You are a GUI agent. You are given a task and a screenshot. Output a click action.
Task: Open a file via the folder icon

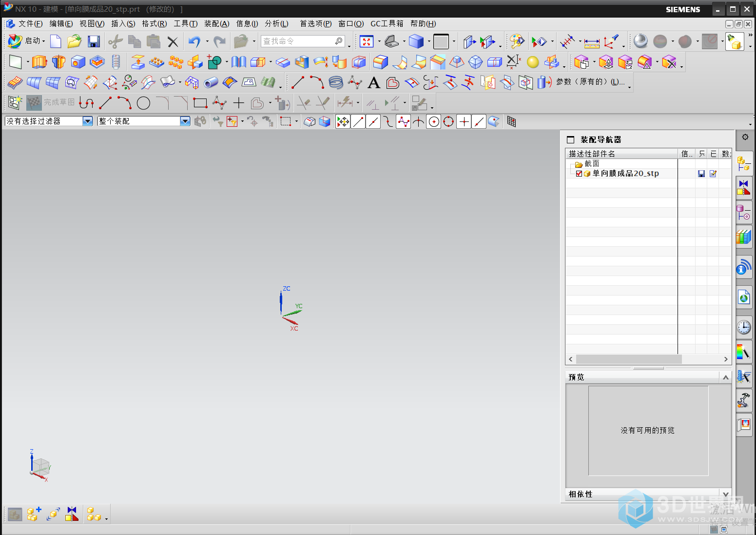pos(74,41)
